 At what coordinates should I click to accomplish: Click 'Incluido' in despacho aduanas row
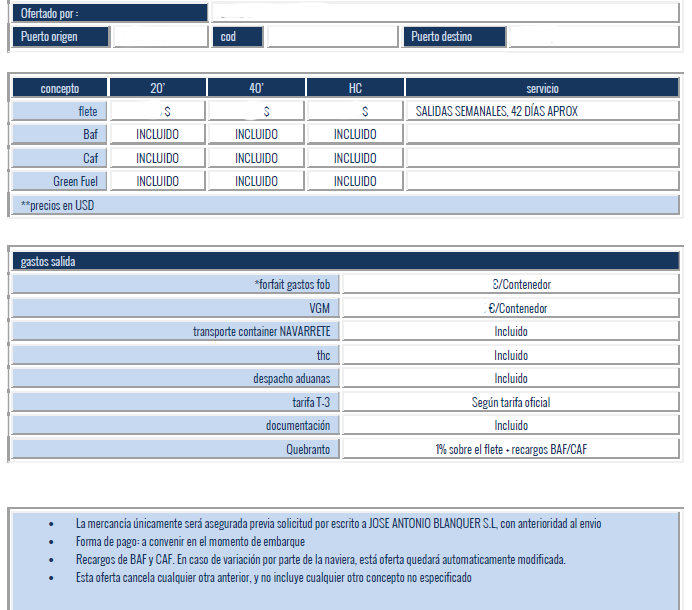click(x=511, y=378)
